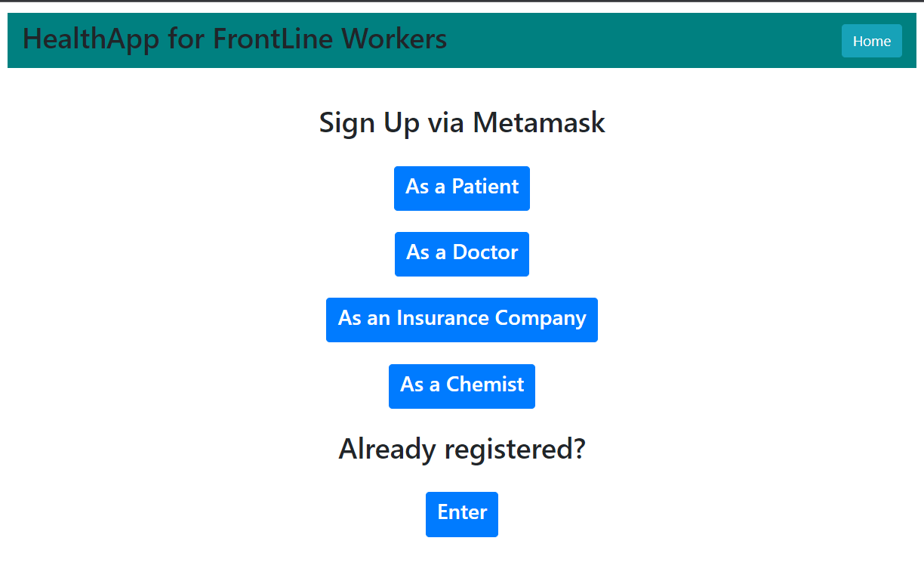This screenshot has height=578, width=924.
Task: Choose the Insurance Company signup option
Action: click(x=462, y=320)
